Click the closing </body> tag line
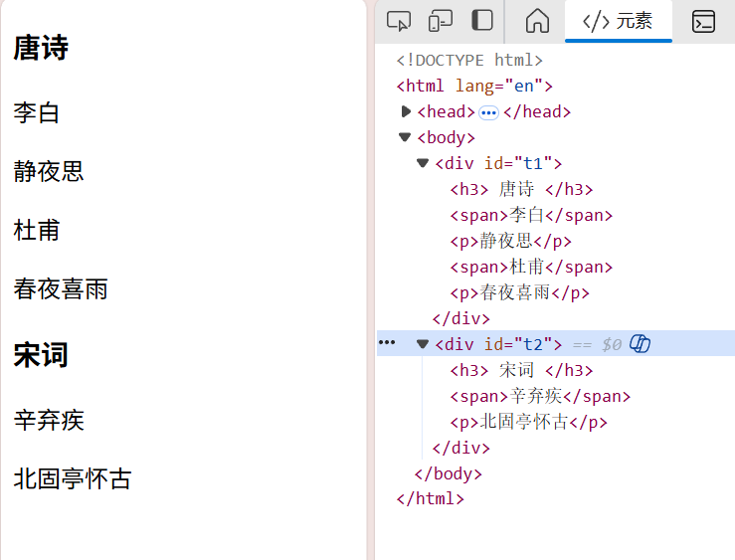The width and height of the screenshot is (735, 560). point(448,473)
